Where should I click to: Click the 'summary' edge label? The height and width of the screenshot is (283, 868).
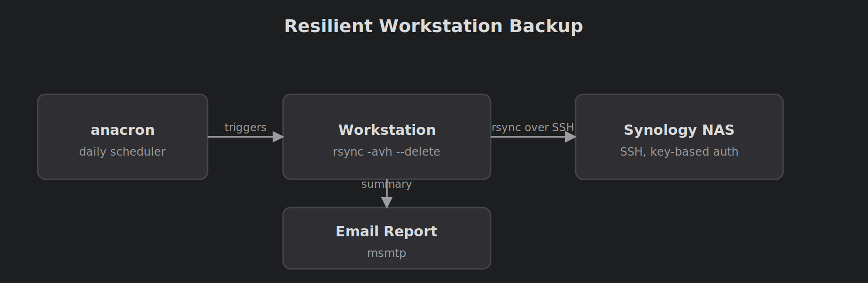386,184
